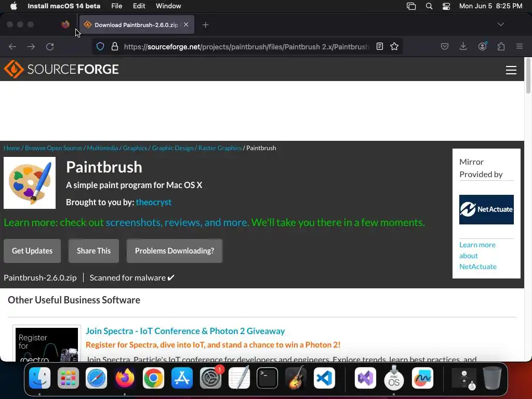The height and width of the screenshot is (399, 532).
Task: Open Join Spectra IoT Conference link
Action: pos(185,331)
